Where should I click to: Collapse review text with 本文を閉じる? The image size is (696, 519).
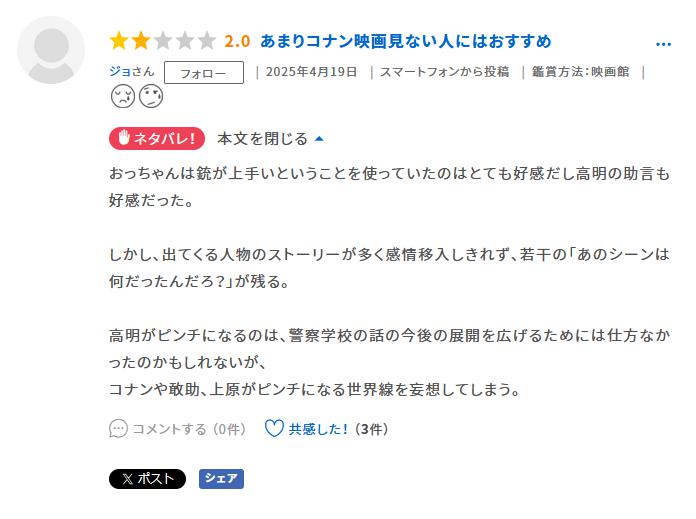point(263,138)
